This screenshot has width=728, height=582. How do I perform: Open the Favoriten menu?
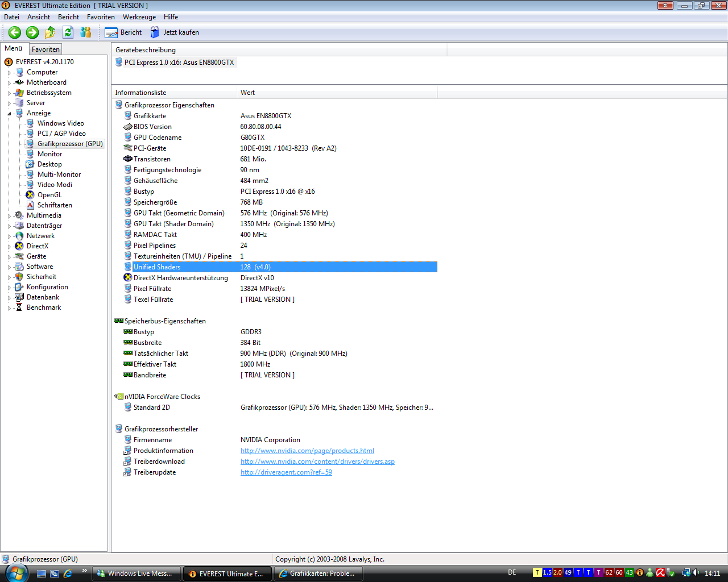click(101, 17)
